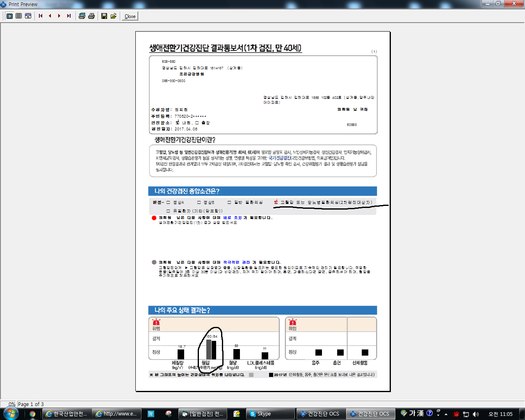The height and width of the screenshot is (420, 525).
Task: Switch to 100 percent zoom view icon
Action: tap(19, 16)
